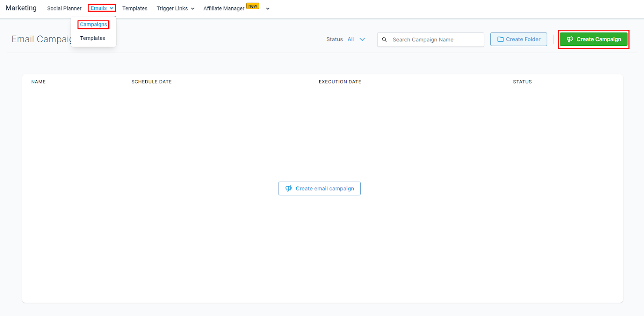644x316 pixels.
Task: Click the STATUS column header
Action: [522, 82]
